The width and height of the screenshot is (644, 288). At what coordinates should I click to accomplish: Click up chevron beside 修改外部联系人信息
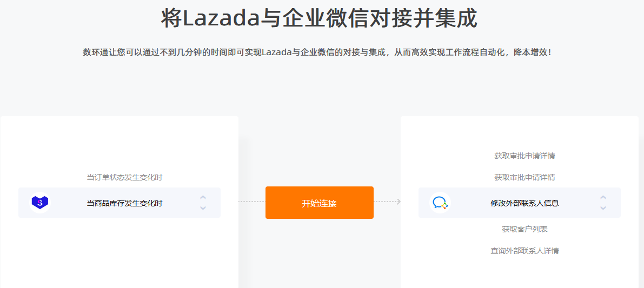(603, 198)
